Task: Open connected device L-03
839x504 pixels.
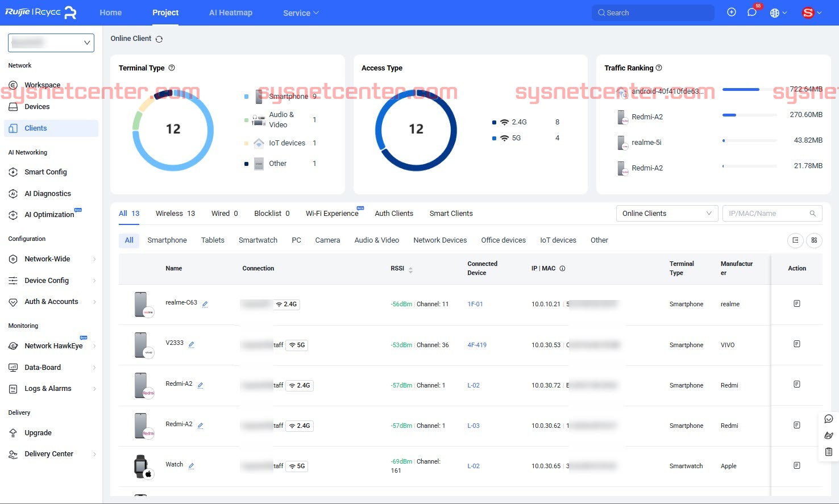Action: coord(474,426)
